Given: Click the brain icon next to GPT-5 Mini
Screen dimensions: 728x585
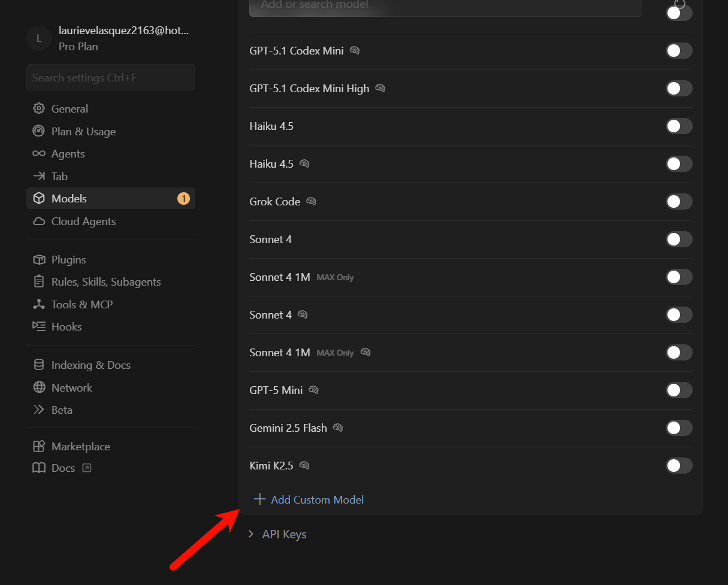Looking at the screenshot, I should pyautogui.click(x=313, y=390).
